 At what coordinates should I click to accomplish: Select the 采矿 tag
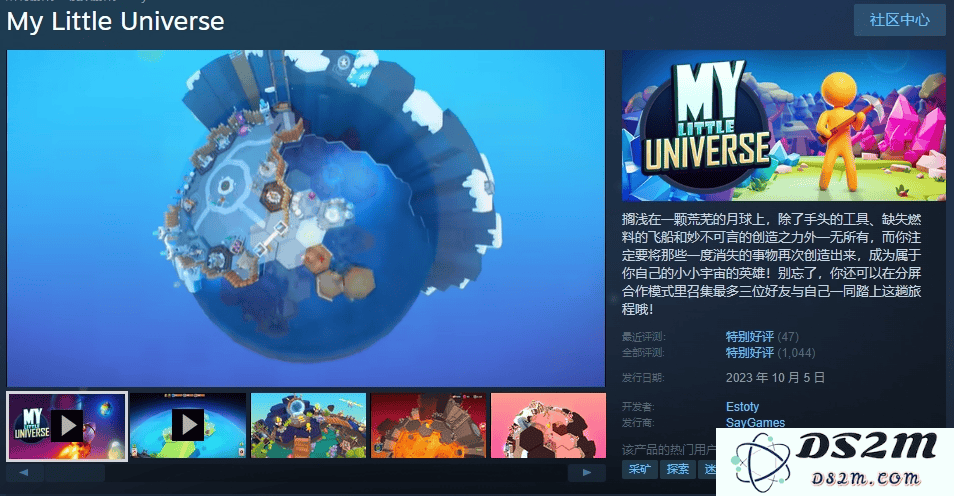[639, 469]
